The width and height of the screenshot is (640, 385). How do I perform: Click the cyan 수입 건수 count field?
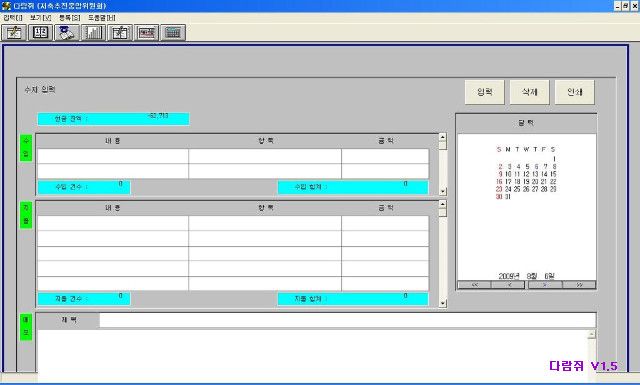(x=84, y=187)
